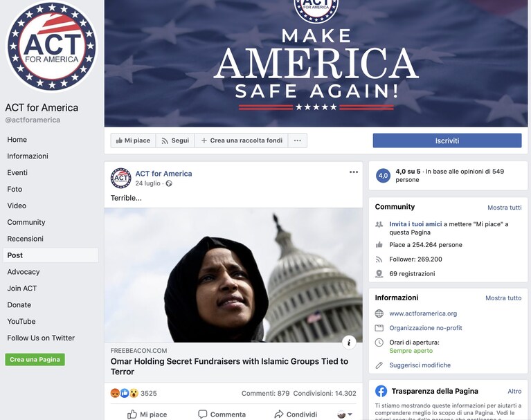
Task: Click Condivisioni: 14.302 count
Action: (325, 393)
